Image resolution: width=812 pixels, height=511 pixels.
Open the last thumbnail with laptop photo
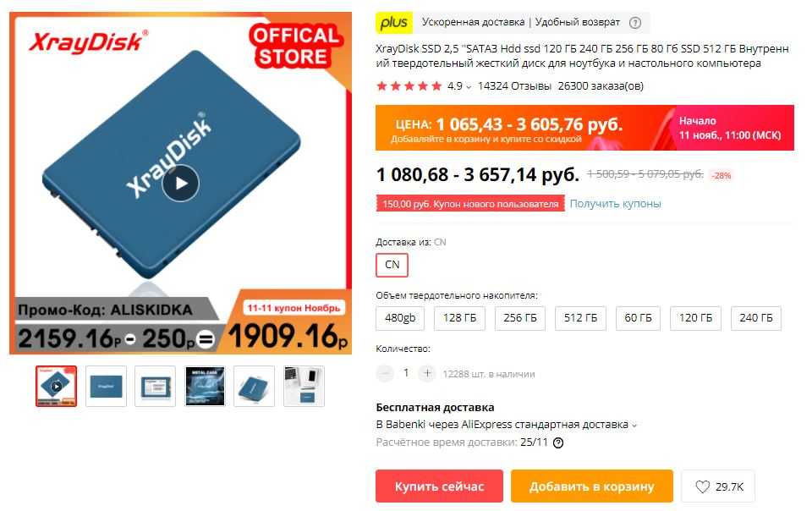(304, 387)
